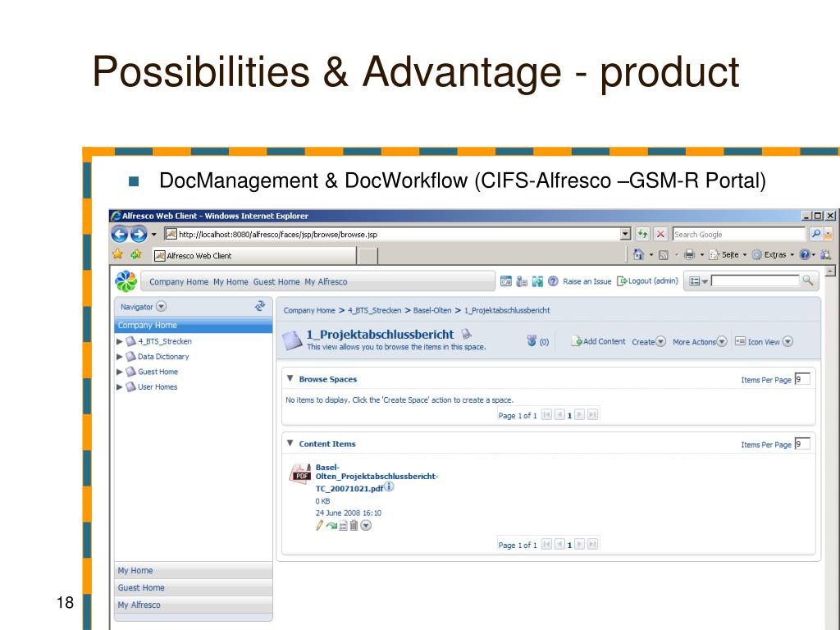Open the Navigator dropdown arrow
The image size is (840, 630).
(162, 307)
